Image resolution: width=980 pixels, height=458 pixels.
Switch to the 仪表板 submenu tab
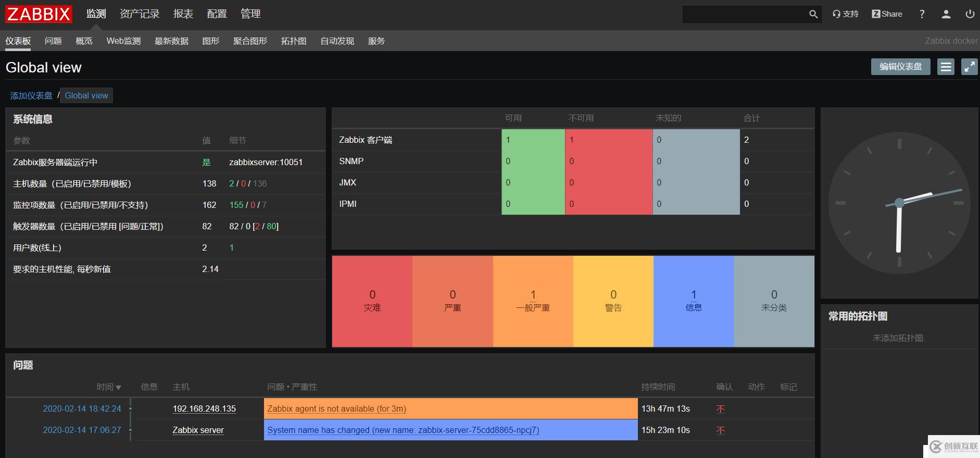point(18,41)
